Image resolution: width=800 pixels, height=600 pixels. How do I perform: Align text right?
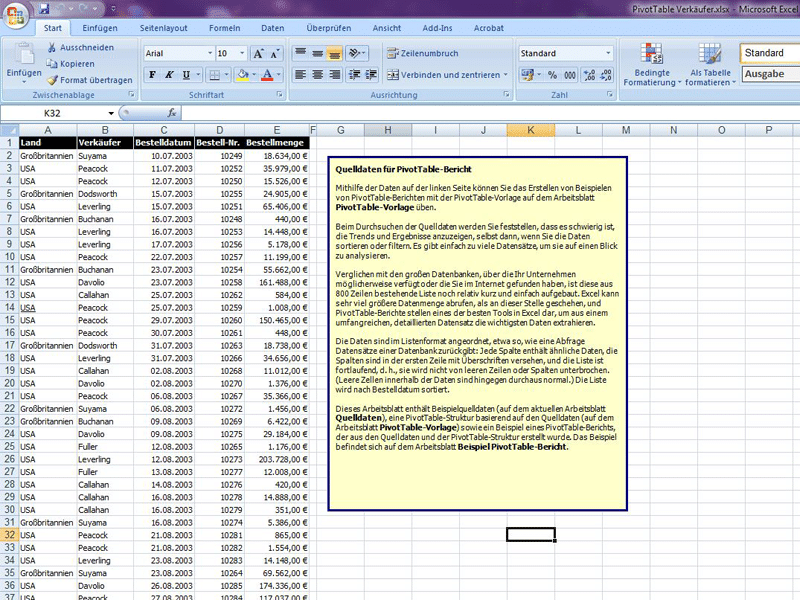click(x=334, y=75)
